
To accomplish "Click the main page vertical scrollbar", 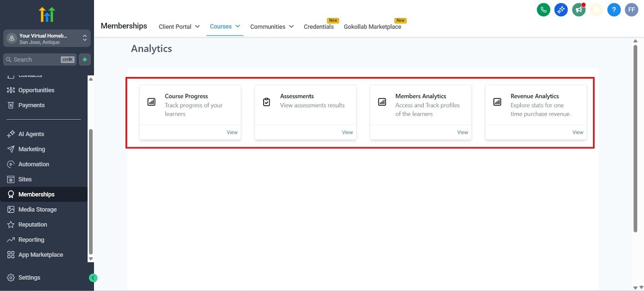I will (635, 139).
